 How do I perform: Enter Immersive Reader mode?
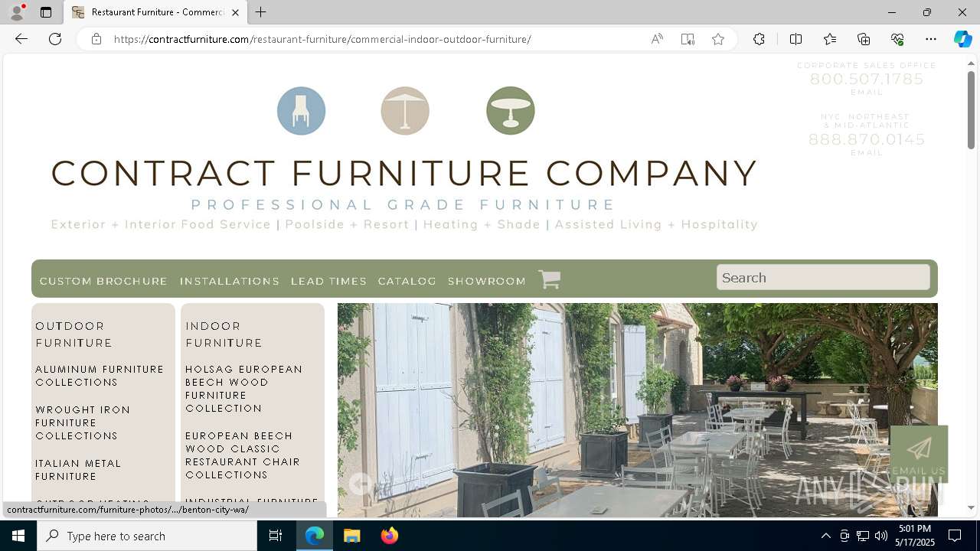pos(688,39)
